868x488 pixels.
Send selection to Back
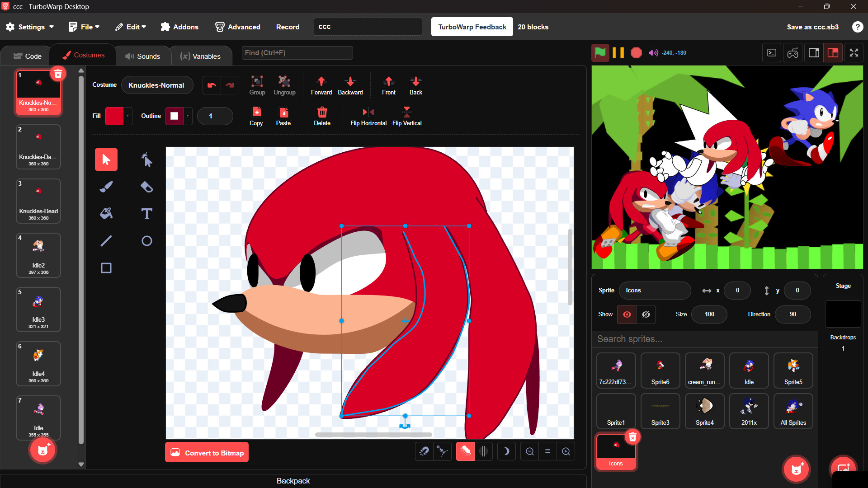click(x=416, y=85)
